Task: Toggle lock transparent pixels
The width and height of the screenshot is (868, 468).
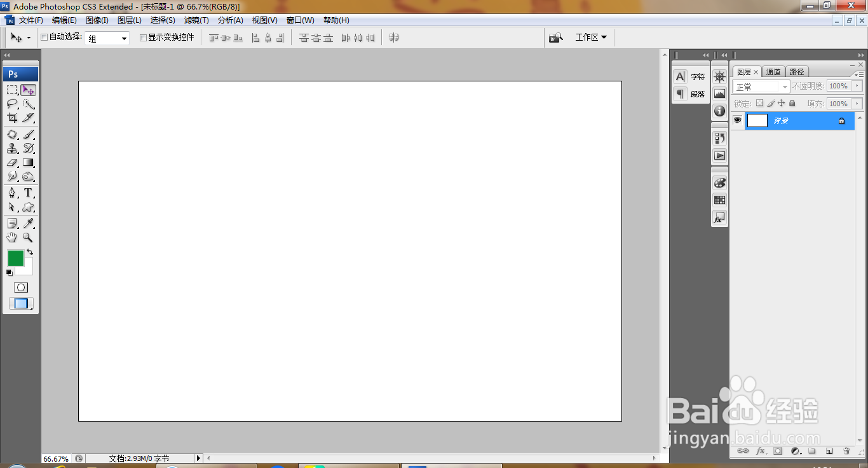Action: (759, 103)
